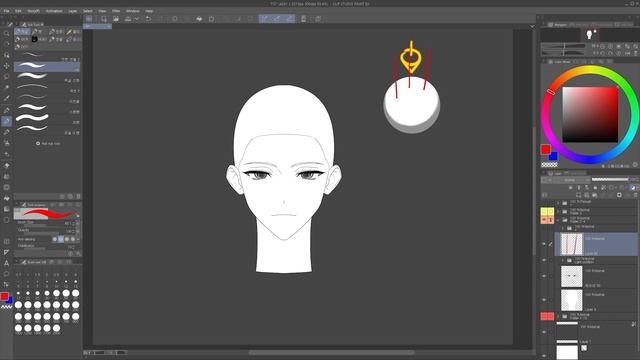Toggle Snap to Special Ruler in toolbar

point(277,19)
